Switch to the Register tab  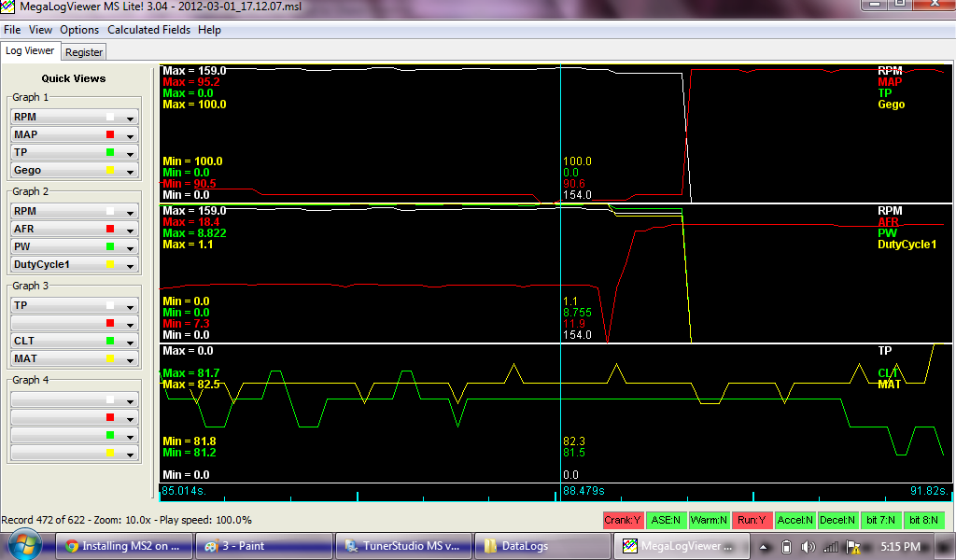pos(84,52)
